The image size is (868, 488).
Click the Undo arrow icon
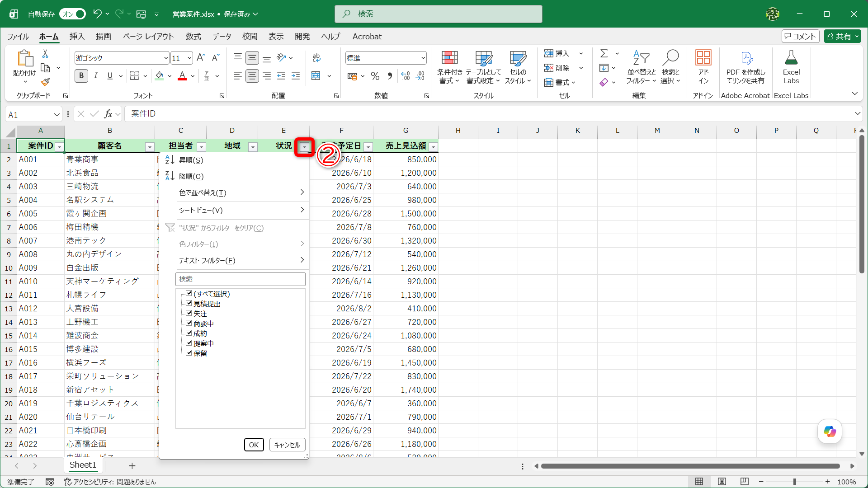pyautogui.click(x=97, y=14)
